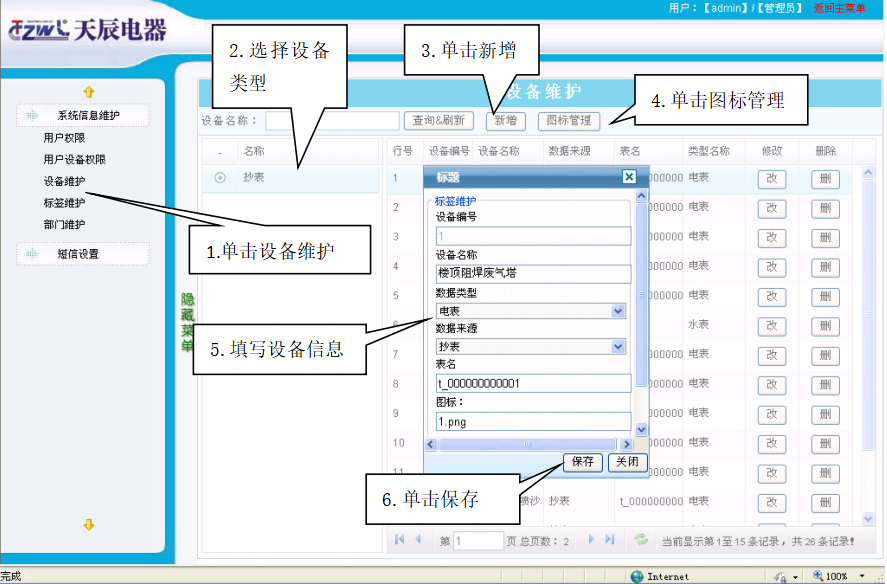Click 返回主菜单 link at top right
887x584 pixels.
click(839, 8)
